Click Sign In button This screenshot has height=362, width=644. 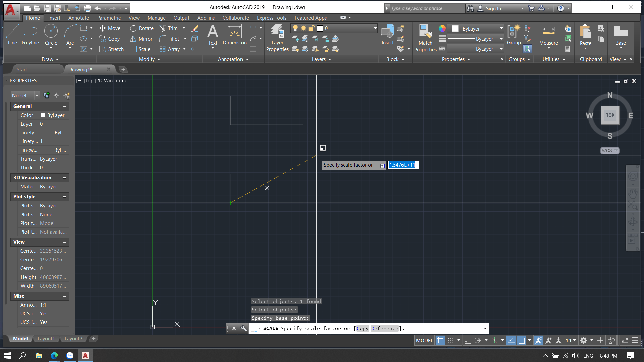pyautogui.click(x=490, y=8)
